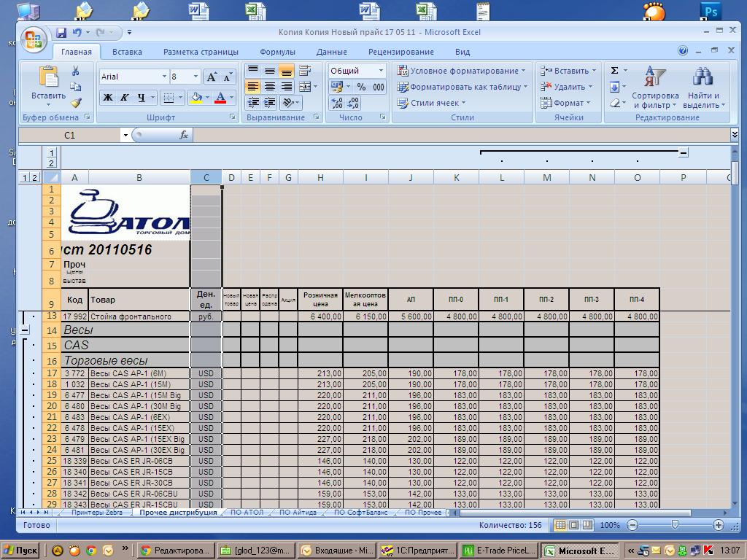Open Форматировать как таблицу dropdown
This screenshot has width=747, height=560.
coord(462,87)
